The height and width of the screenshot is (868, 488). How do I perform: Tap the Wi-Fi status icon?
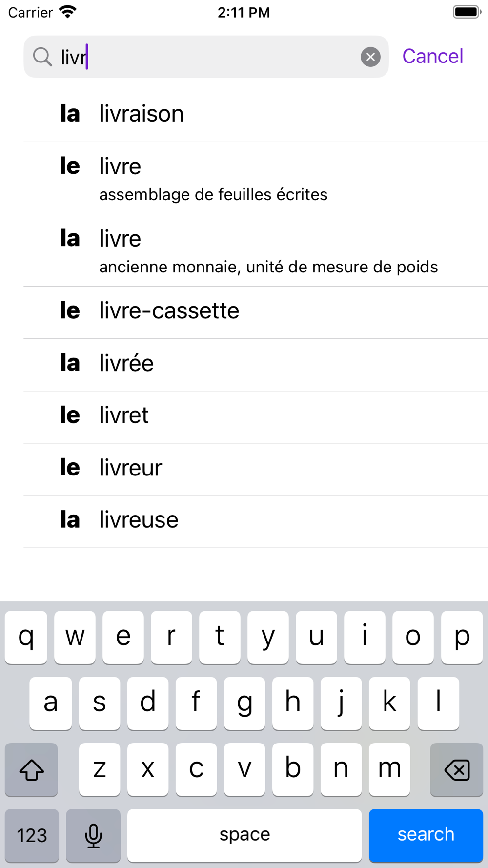(x=67, y=12)
